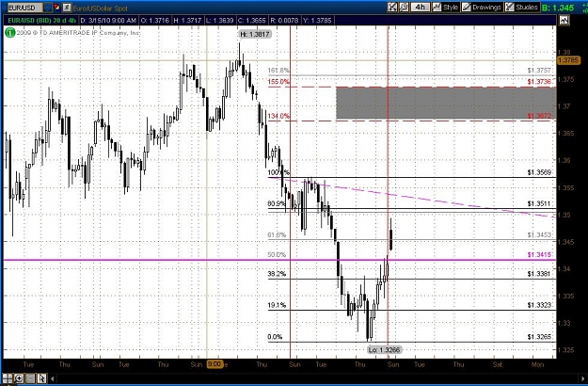Click the B: 1.345 bid quote
The height and width of the screenshot is (386, 588).
(x=558, y=8)
